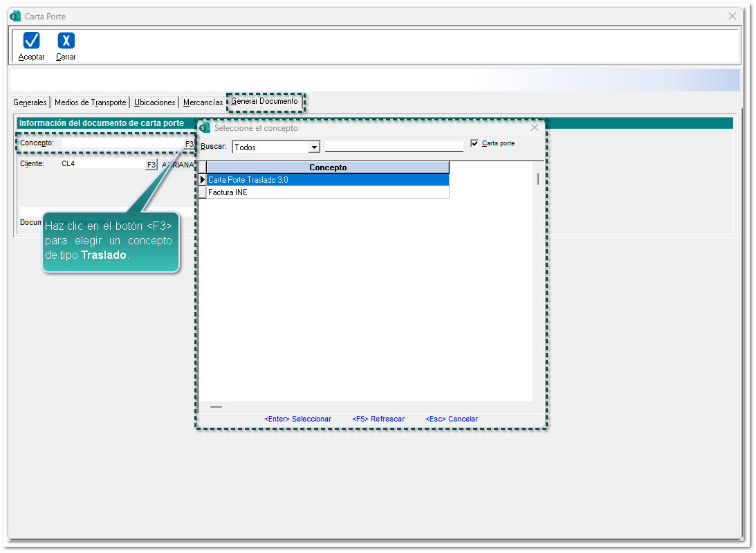Click the <Enter> Seleccionar link

click(x=297, y=419)
